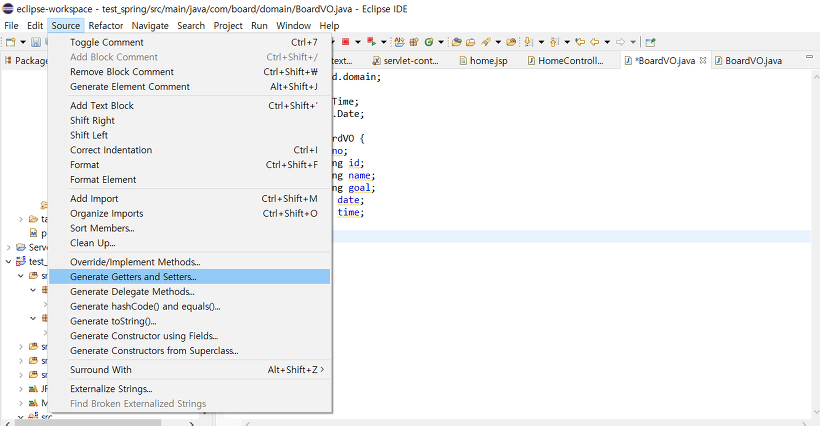Click the Next Annotation down-arrow icon
Screen dimensions: 820x426
click(x=528, y=42)
